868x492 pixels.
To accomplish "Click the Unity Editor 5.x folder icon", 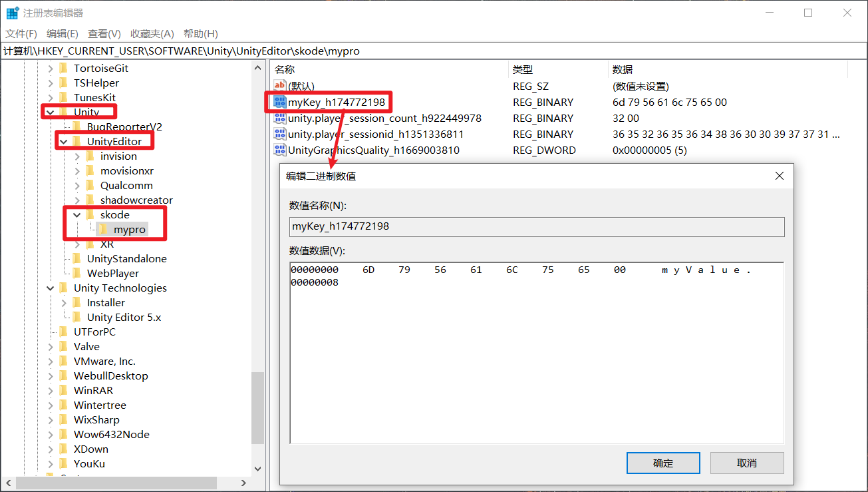I will click(77, 317).
